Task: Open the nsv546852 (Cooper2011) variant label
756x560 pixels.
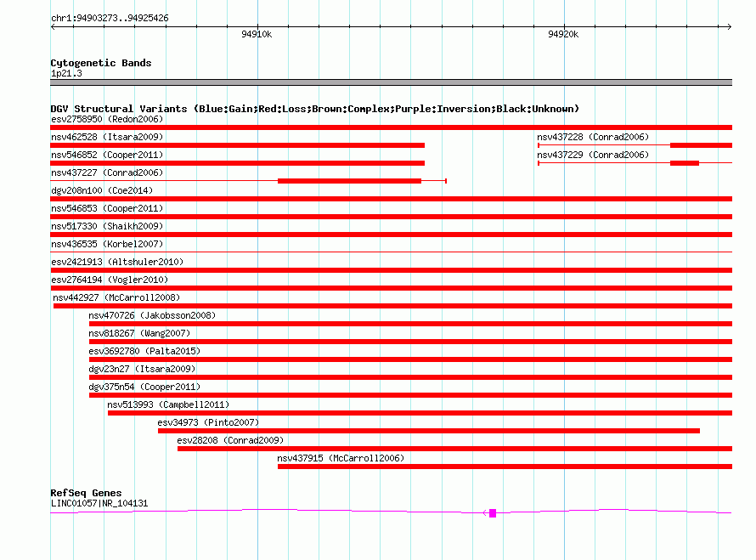Action: click(x=107, y=155)
